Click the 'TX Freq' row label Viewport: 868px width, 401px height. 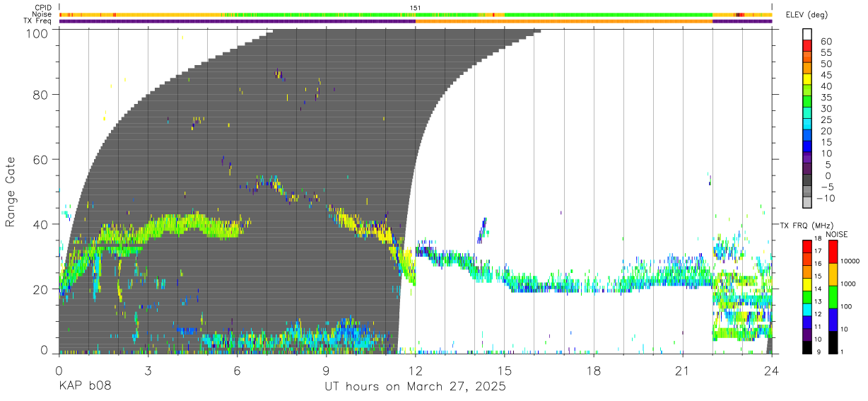click(x=38, y=21)
